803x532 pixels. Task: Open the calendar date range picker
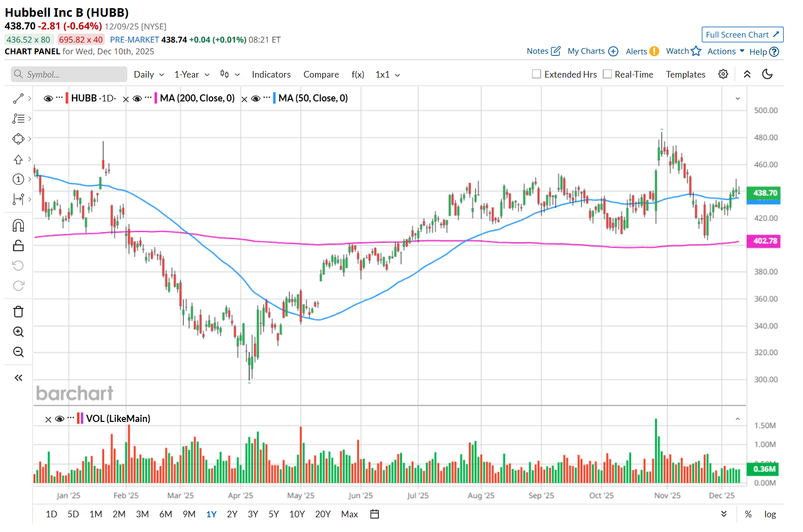click(374, 514)
